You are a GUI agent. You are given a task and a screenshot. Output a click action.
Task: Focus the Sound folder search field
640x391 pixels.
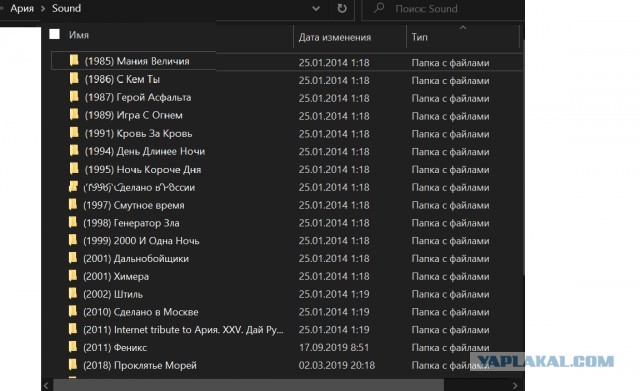coord(443,9)
